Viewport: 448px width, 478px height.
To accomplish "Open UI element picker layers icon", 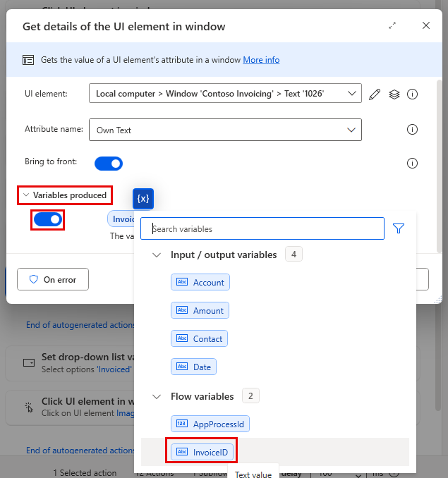I will point(394,94).
